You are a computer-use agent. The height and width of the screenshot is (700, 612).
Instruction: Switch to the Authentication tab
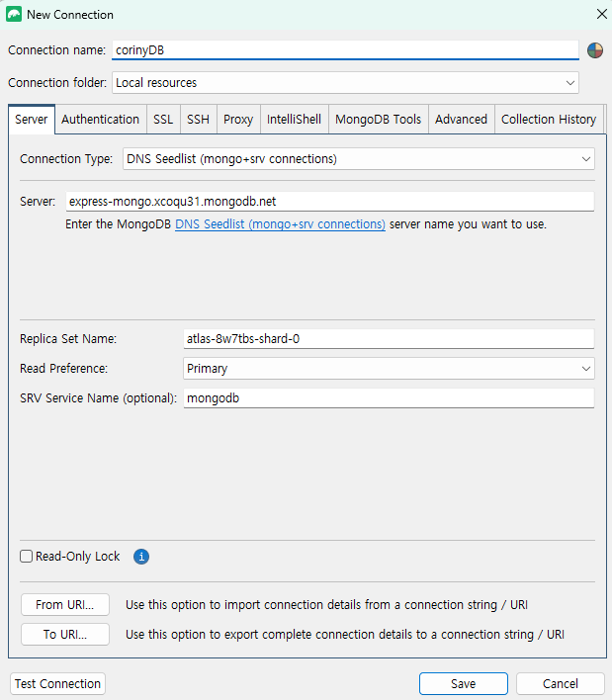pos(101,120)
